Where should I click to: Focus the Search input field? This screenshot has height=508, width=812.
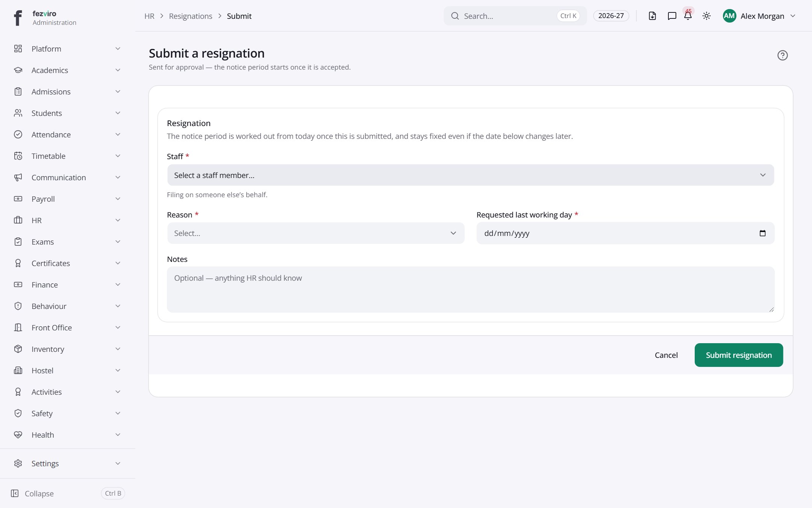(x=515, y=16)
